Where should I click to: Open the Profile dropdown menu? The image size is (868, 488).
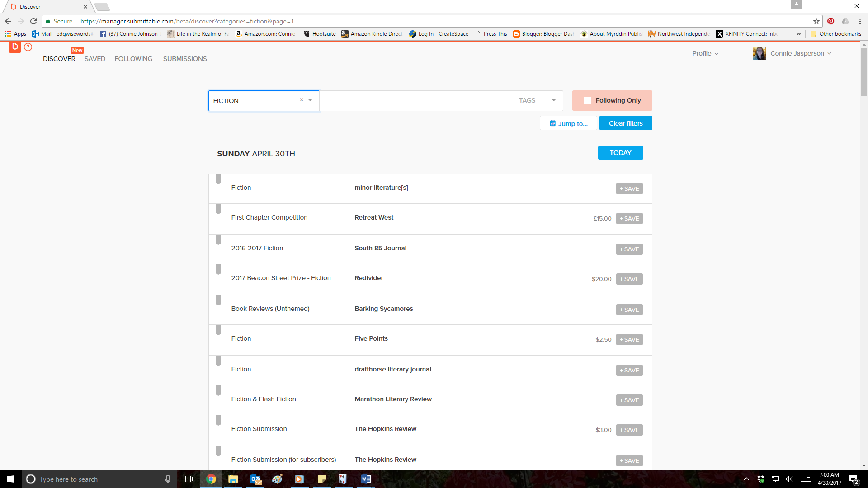[x=705, y=53]
